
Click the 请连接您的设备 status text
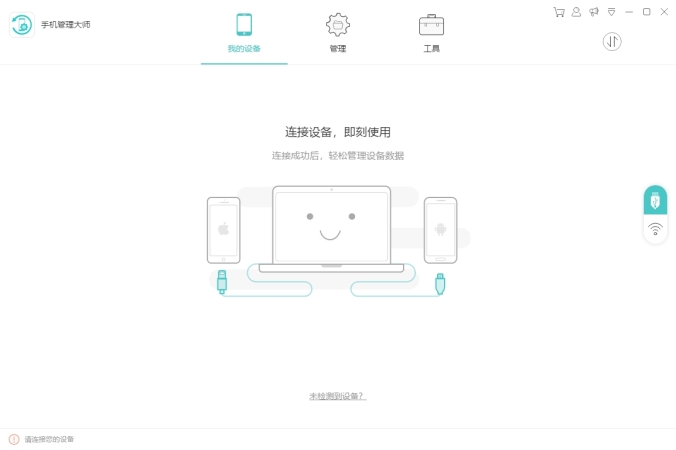coord(49,439)
